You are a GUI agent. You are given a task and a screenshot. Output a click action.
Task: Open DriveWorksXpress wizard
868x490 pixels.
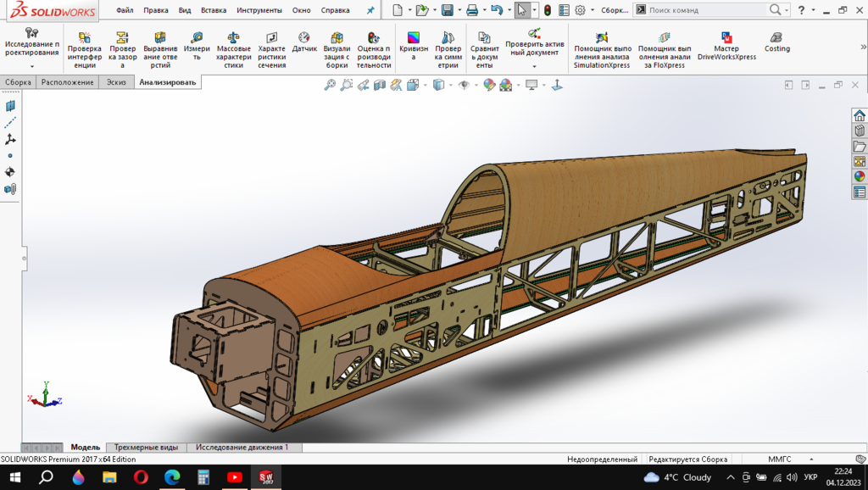726,39
